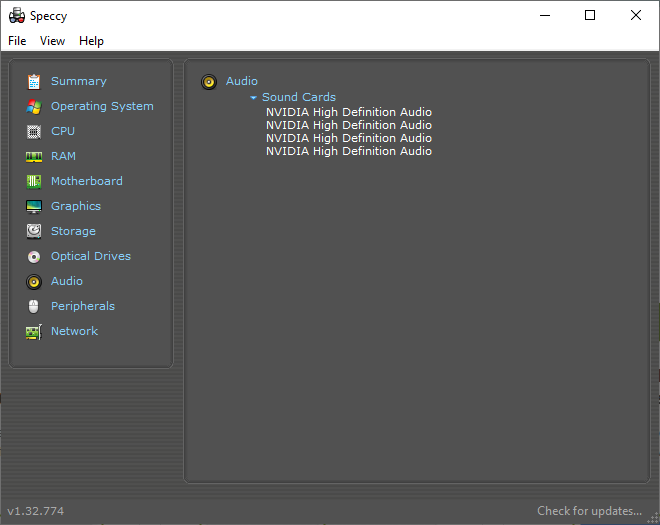This screenshot has height=525, width=660.
Task: Click the window resize grip corner
Action: [653, 519]
